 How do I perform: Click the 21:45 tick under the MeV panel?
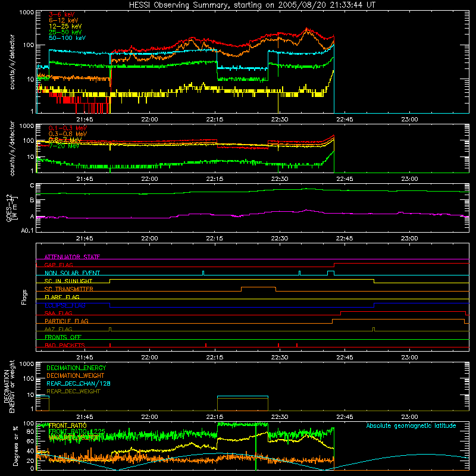84,179
